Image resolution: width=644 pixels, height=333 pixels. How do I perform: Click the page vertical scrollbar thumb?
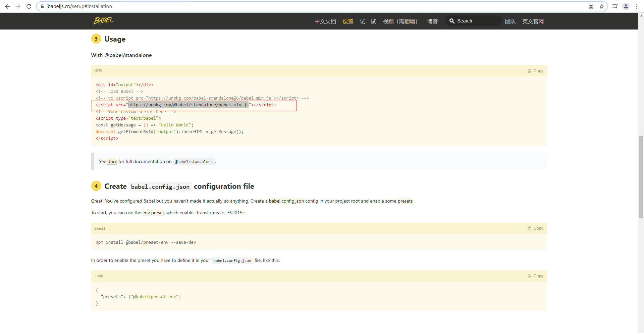tap(641, 177)
